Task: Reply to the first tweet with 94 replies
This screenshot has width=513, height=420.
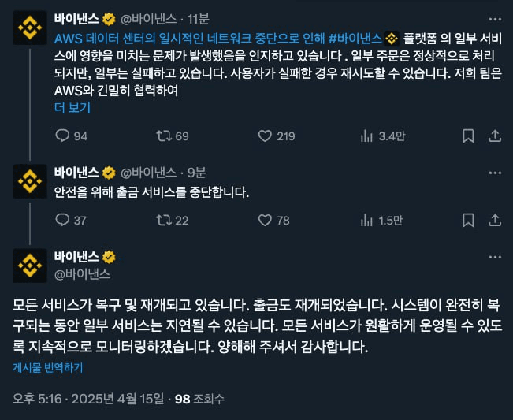Action: pyautogui.click(x=63, y=136)
